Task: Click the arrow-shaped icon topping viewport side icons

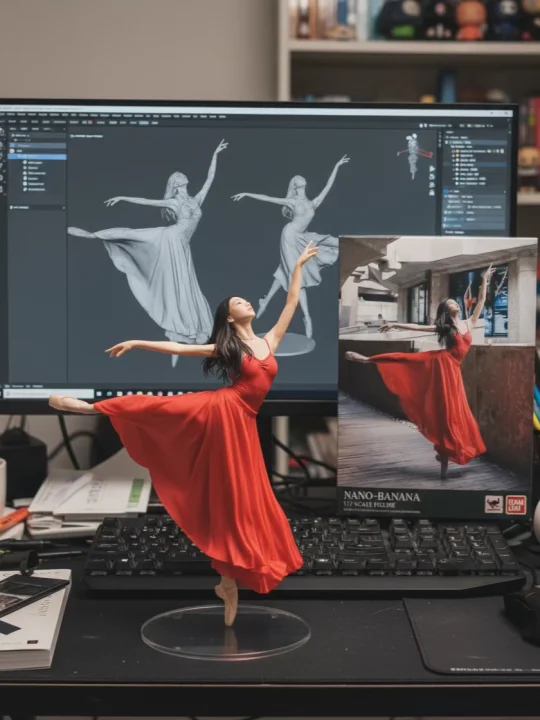Action: 432,169
